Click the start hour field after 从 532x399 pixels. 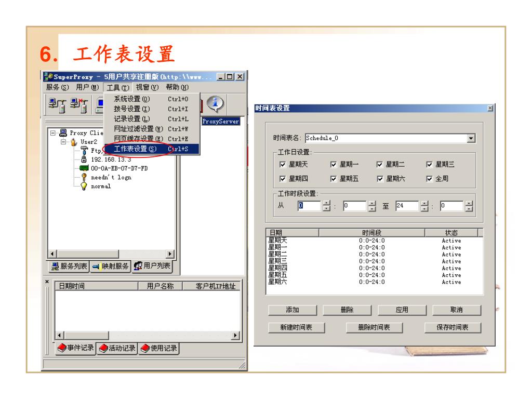309,206
